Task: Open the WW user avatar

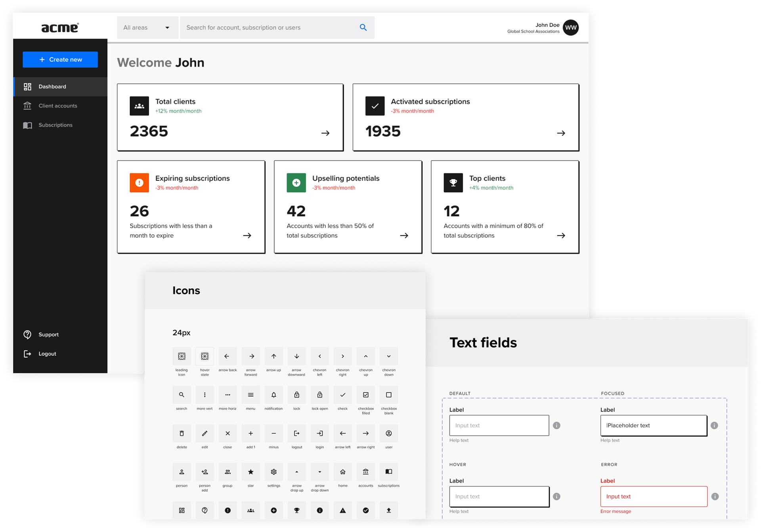Action: tap(571, 27)
